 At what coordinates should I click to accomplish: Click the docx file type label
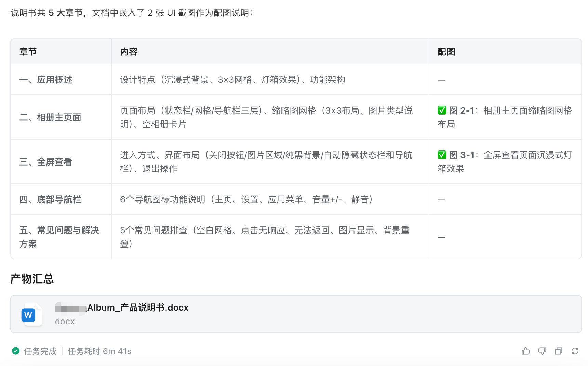(65, 322)
